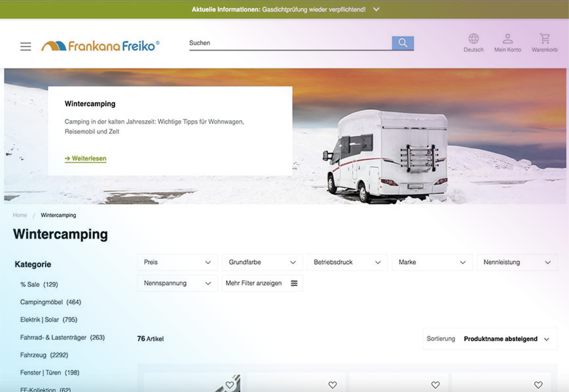
Task: Open Mein Konto account icon
Action: tap(508, 39)
